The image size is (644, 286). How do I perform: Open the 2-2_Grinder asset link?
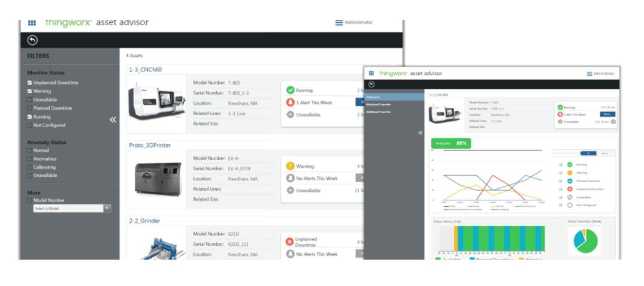[x=144, y=221]
